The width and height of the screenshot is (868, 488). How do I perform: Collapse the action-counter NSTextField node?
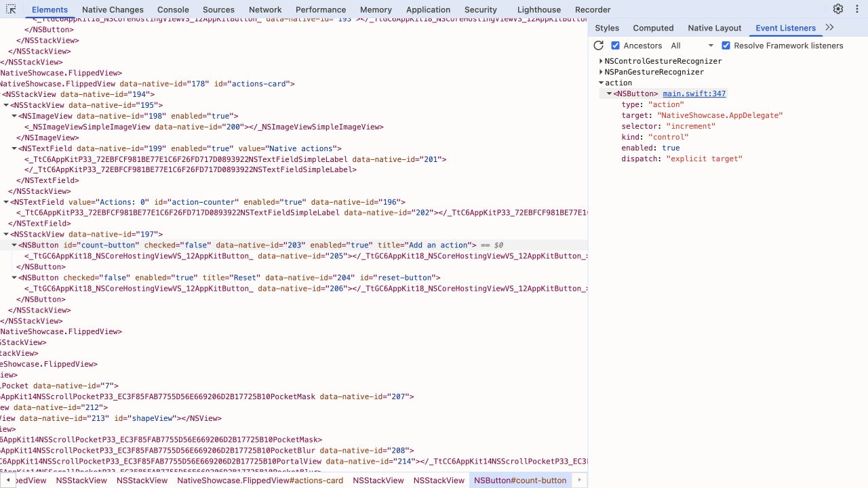point(6,202)
